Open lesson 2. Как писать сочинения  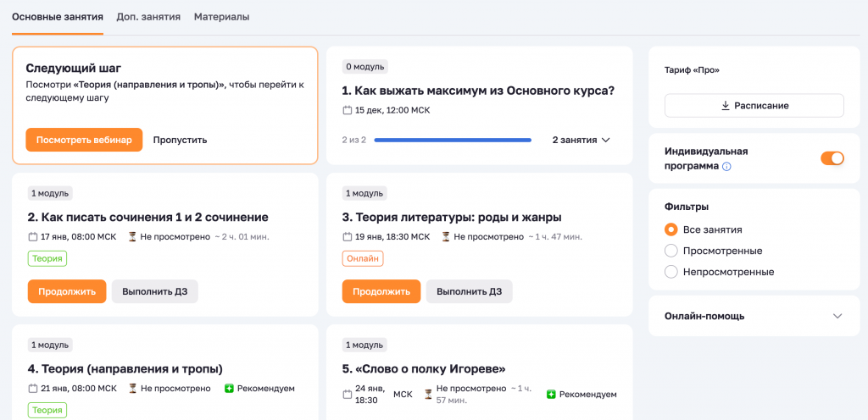pyautogui.click(x=147, y=217)
